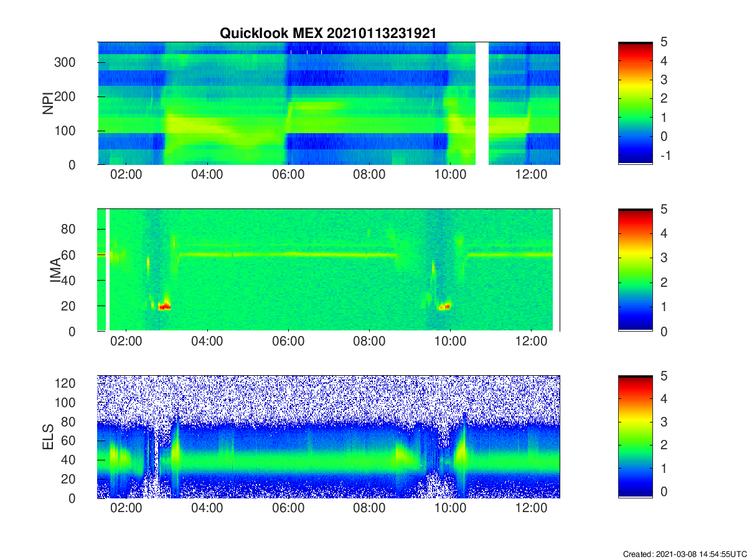The width and height of the screenshot is (747, 560).
Task: Click the "12:00" time label under the NPI plot
Action: click(531, 175)
